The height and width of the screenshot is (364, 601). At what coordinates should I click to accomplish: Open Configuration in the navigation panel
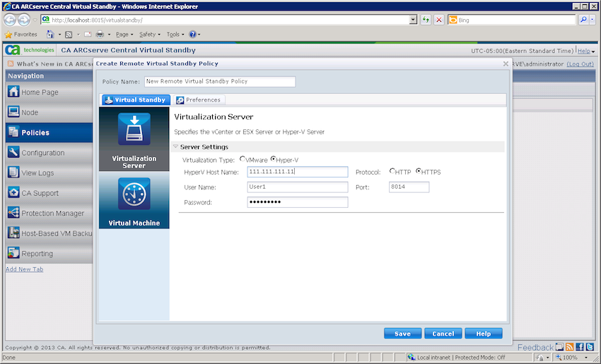49,153
